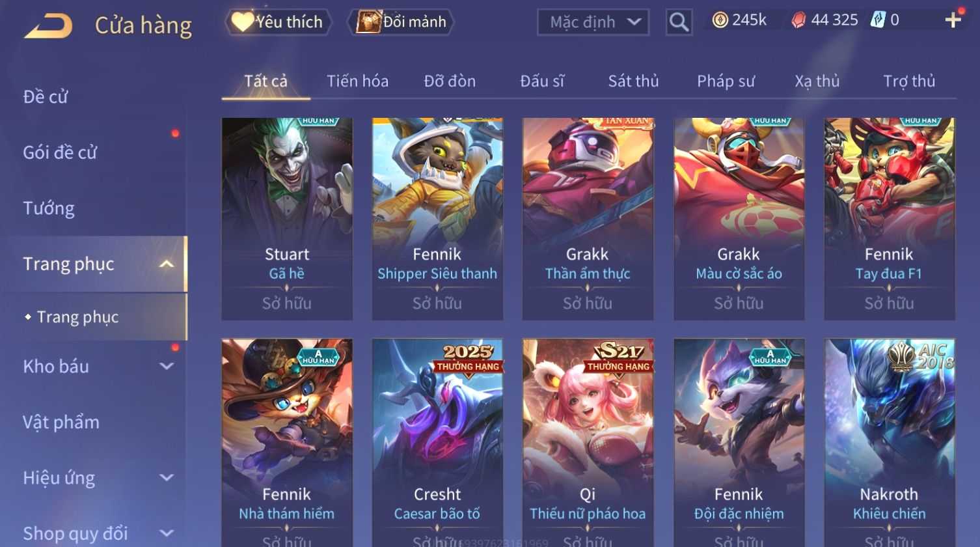This screenshot has width=980, height=547.
Task: Expand the Kho báu sidebar section
Action: pyautogui.click(x=167, y=367)
